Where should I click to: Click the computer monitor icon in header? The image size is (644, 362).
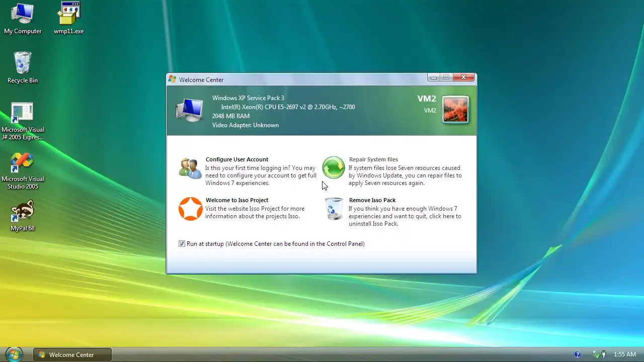click(190, 111)
